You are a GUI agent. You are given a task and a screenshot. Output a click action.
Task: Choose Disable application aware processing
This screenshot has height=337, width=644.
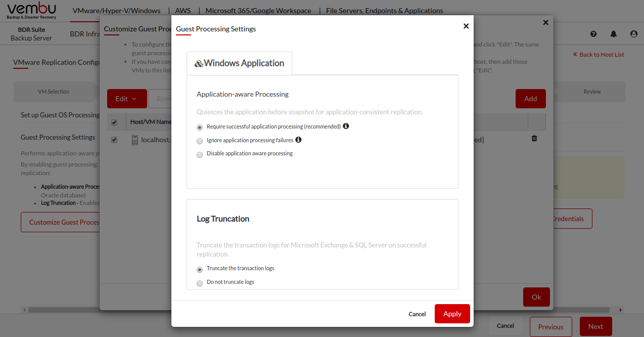tap(200, 154)
